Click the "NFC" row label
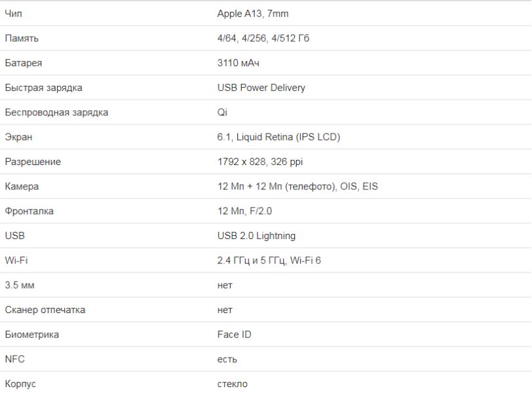Screen dimensions: 532x393 click(x=14, y=359)
